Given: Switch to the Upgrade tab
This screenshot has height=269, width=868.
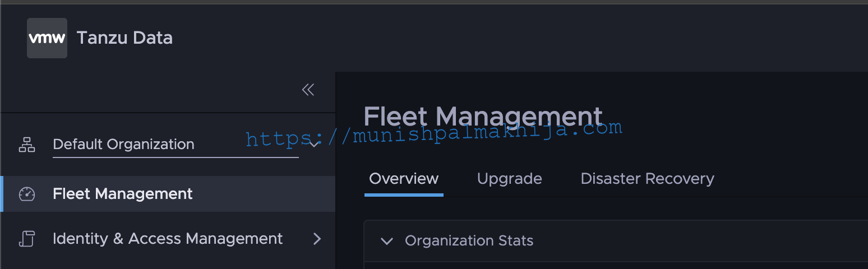Looking at the screenshot, I should tap(509, 179).
